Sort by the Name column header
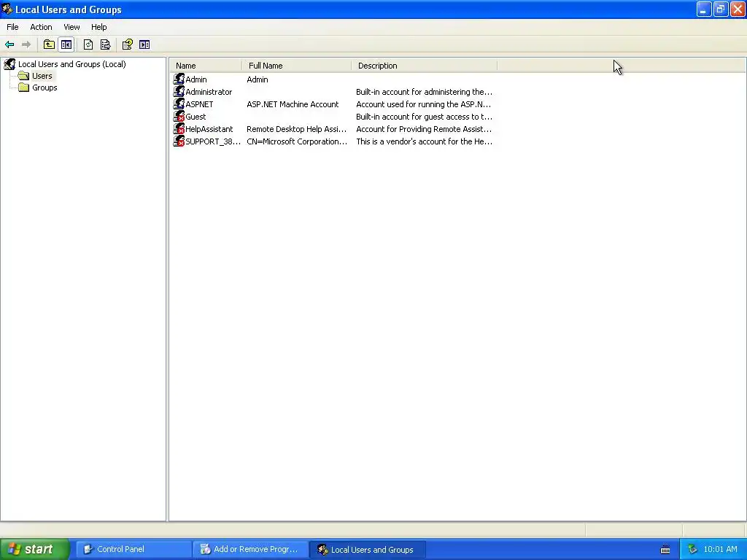This screenshot has width=747, height=560. [x=206, y=66]
